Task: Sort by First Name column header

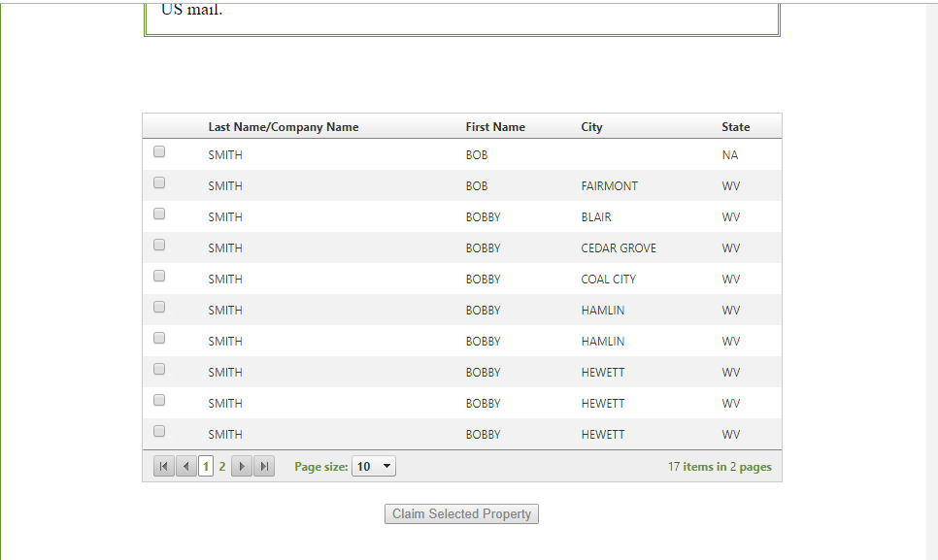Action: tap(495, 127)
